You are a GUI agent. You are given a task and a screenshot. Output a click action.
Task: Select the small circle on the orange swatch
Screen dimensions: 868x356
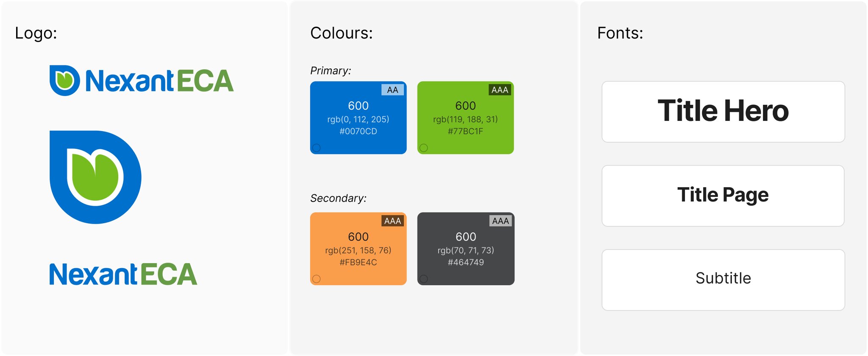(317, 279)
